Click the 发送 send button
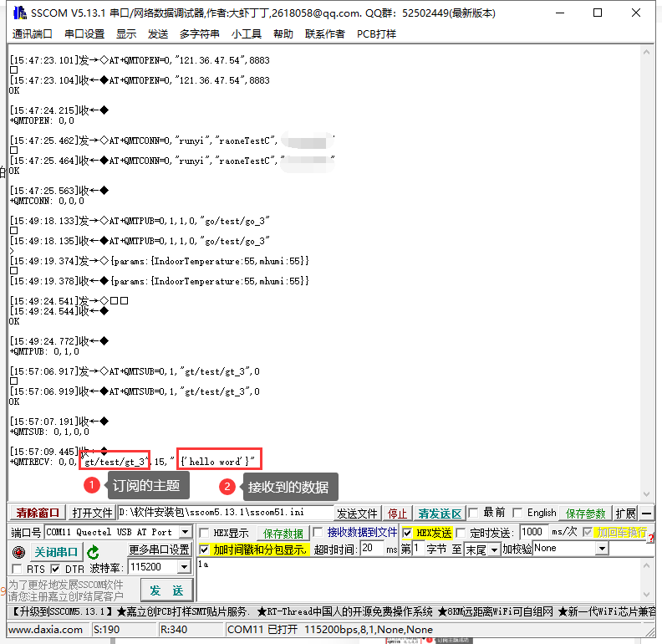 pyautogui.click(x=166, y=590)
